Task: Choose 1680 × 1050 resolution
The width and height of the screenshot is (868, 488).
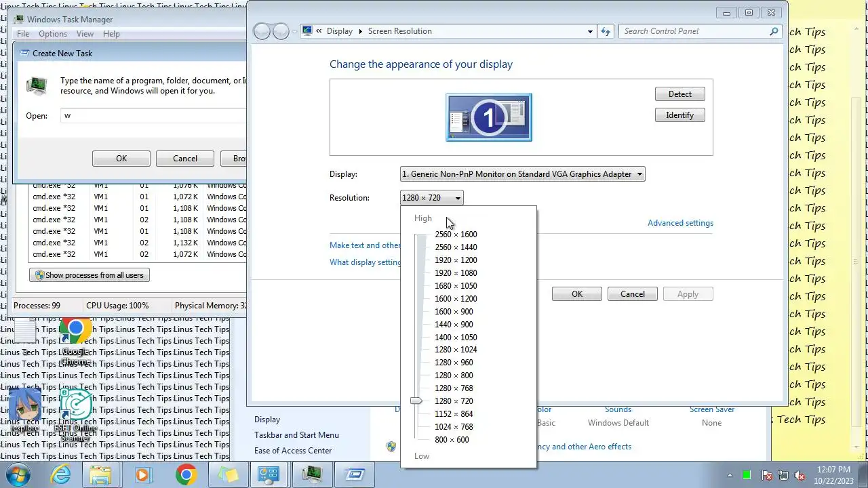Action: pyautogui.click(x=456, y=286)
